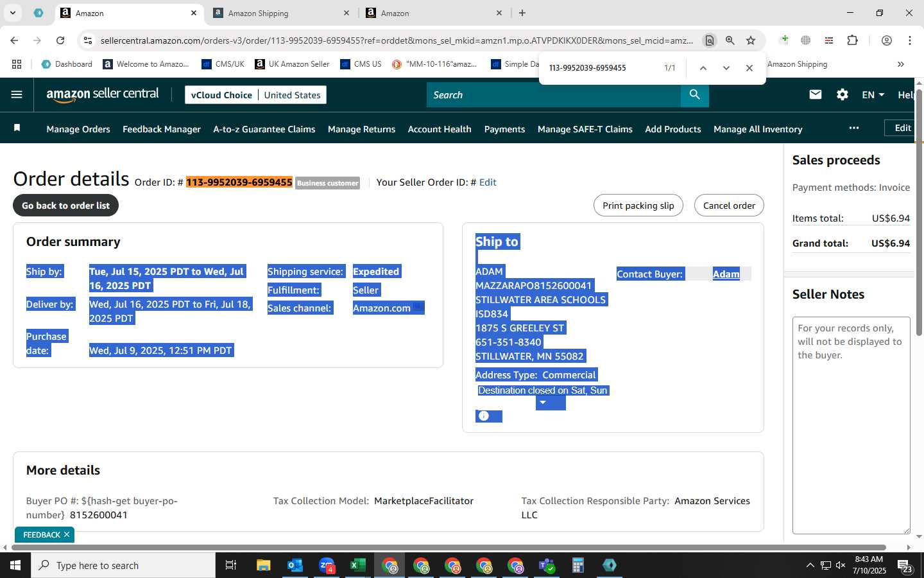This screenshot has height=578, width=924.
Task: Click the browser address bar
Action: coord(397,40)
